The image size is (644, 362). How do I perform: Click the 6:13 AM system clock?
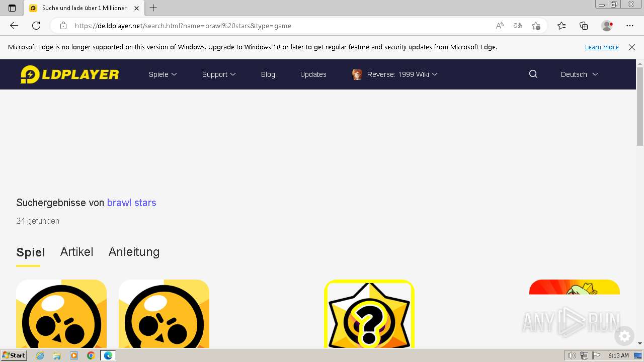[x=618, y=355]
